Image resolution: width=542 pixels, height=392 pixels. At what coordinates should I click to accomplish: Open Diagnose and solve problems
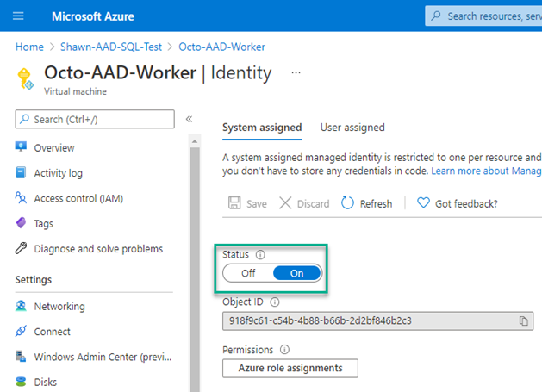click(x=97, y=249)
